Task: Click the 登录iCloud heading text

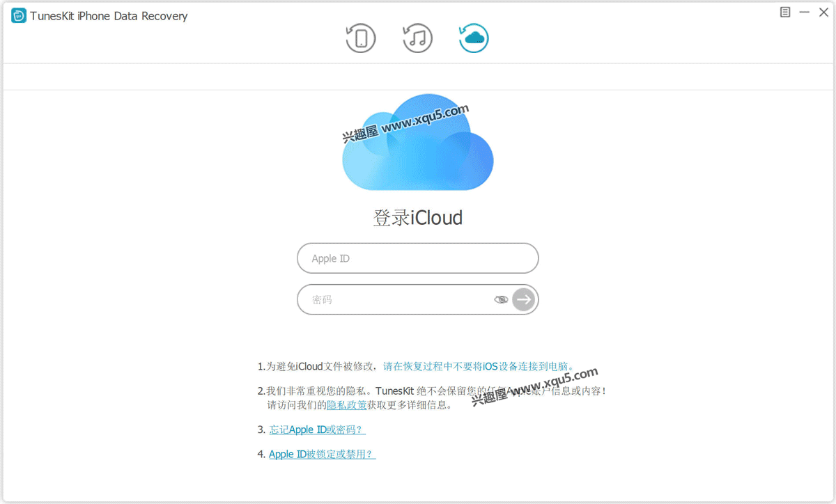Action: point(418,218)
